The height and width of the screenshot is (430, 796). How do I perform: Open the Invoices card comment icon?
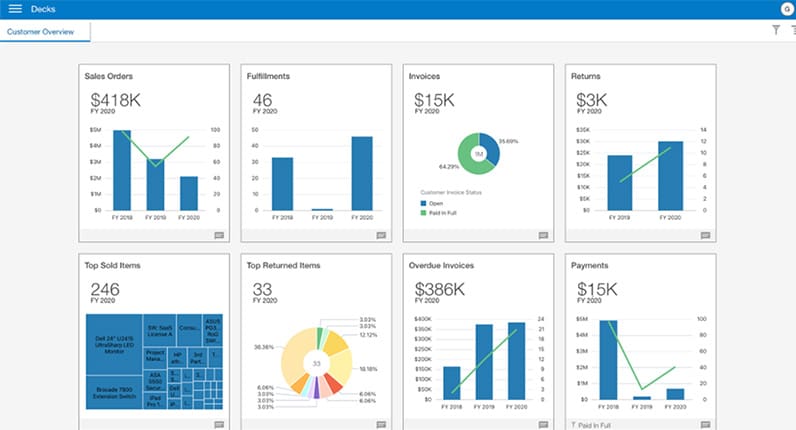pos(543,235)
